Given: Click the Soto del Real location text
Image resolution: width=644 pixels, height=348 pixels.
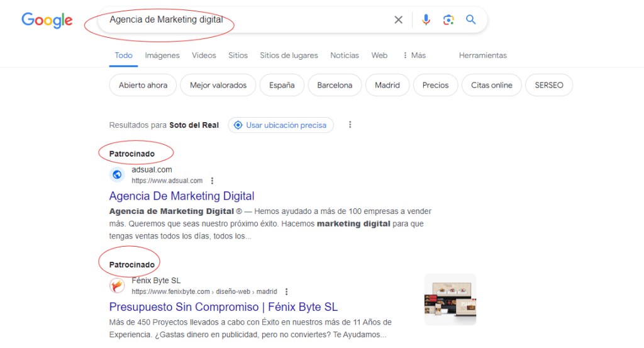Looking at the screenshot, I should coord(194,125).
